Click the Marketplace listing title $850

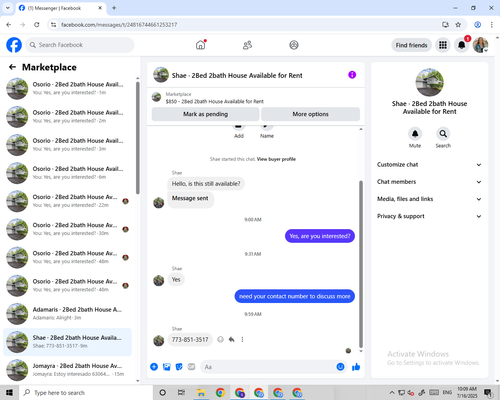click(x=214, y=101)
